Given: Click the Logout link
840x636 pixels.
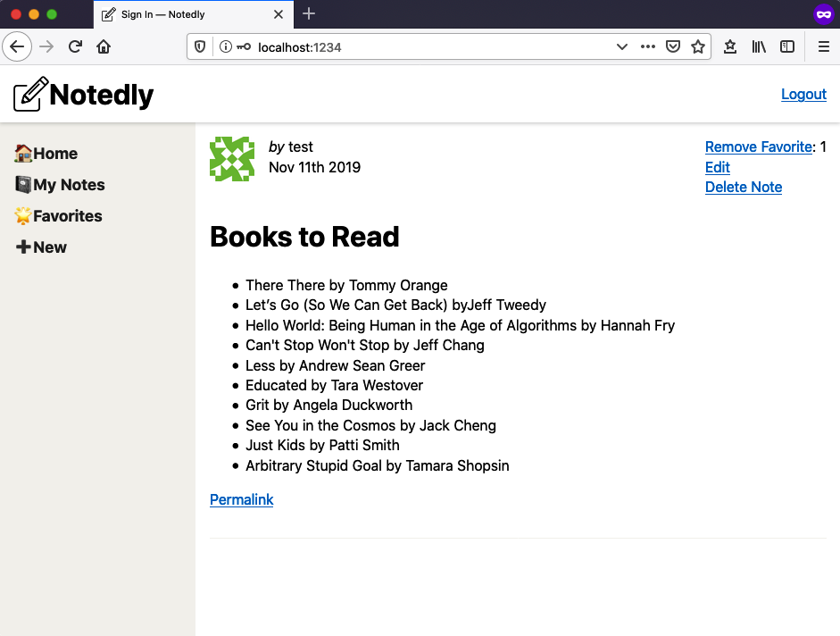Looking at the screenshot, I should point(803,94).
